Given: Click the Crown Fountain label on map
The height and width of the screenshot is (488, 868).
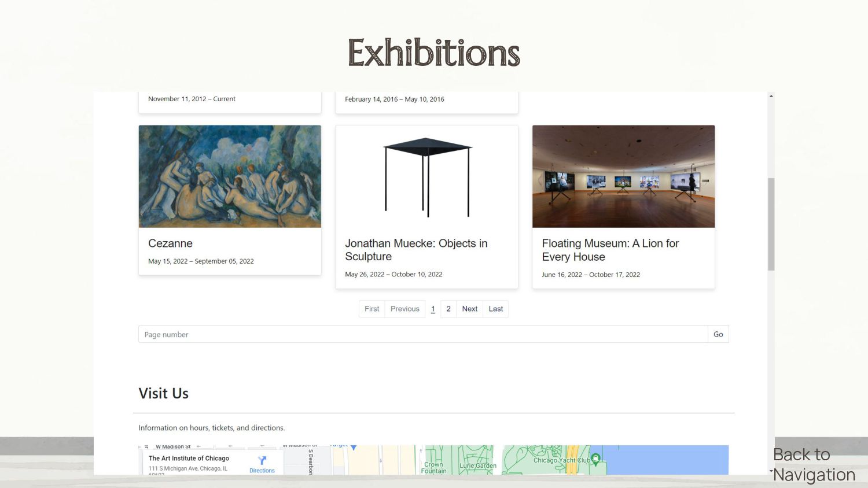Looking at the screenshot, I should pyautogui.click(x=433, y=468).
